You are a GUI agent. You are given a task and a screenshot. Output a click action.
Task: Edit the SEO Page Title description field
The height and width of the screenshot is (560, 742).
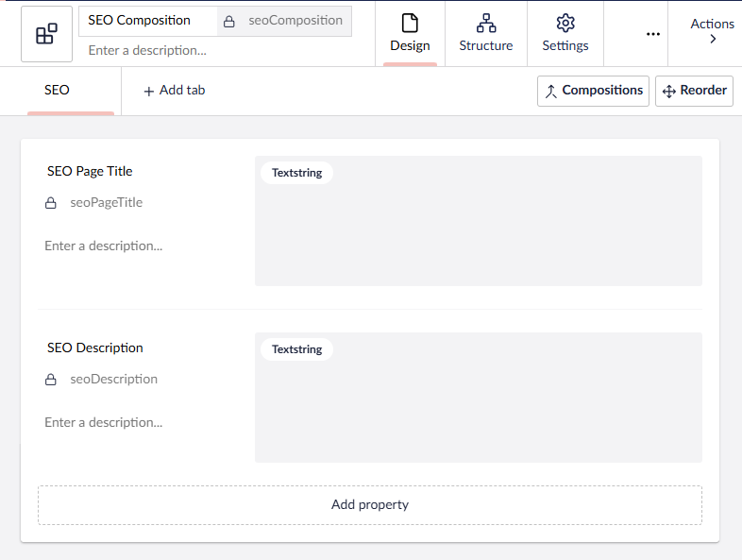click(x=137, y=246)
